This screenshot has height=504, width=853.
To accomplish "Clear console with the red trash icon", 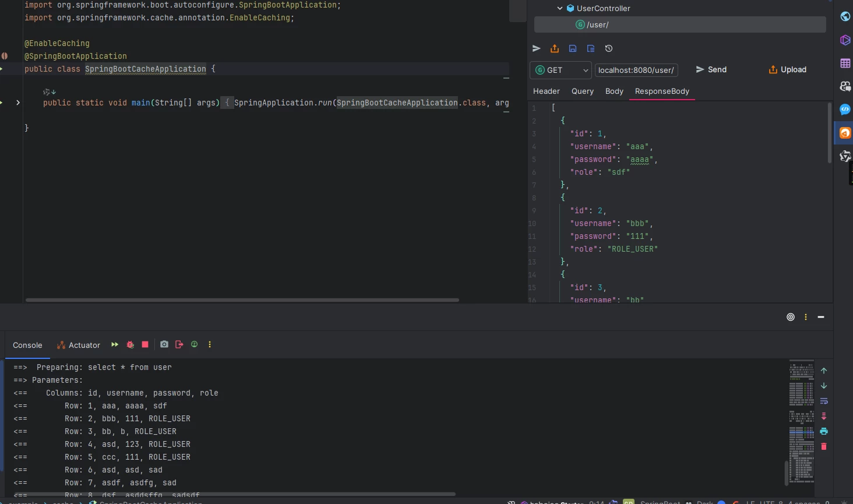I will tap(824, 446).
